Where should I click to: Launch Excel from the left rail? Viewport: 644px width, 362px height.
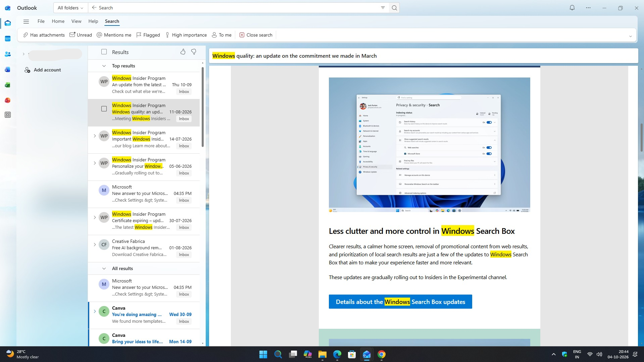[8, 85]
